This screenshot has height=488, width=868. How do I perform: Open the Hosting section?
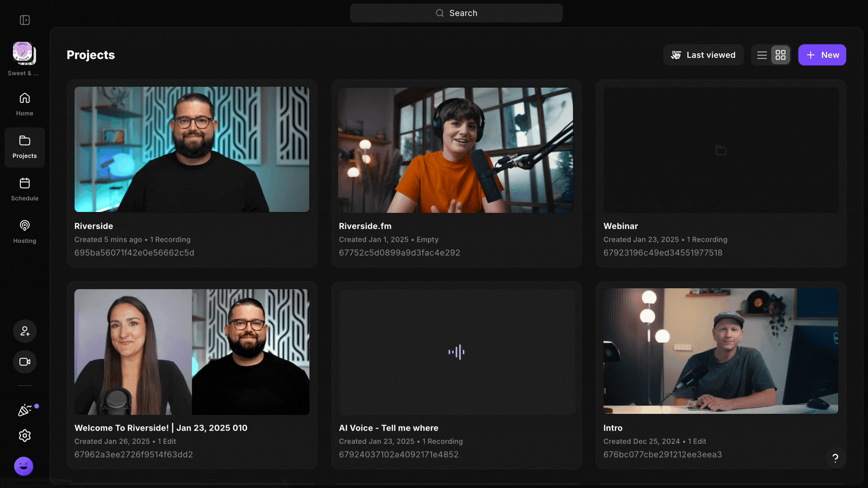(24, 231)
